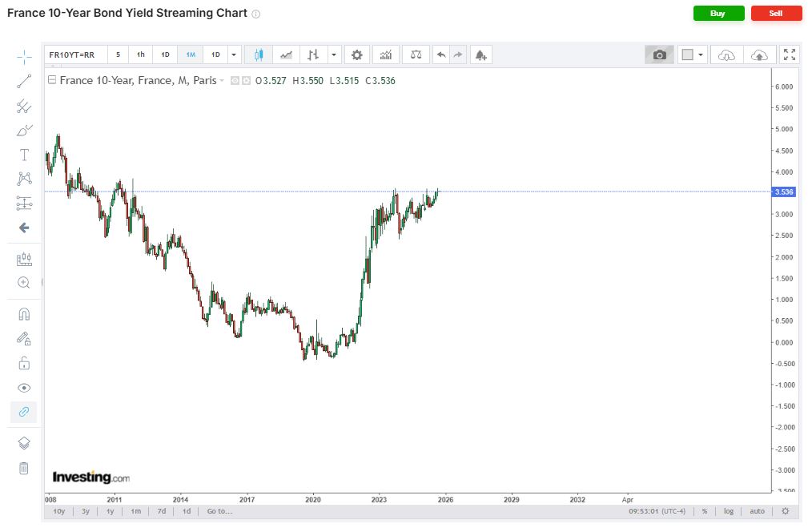This screenshot has height=528, width=812.
Task: Toggle magnet mode
Action: [x=24, y=315]
